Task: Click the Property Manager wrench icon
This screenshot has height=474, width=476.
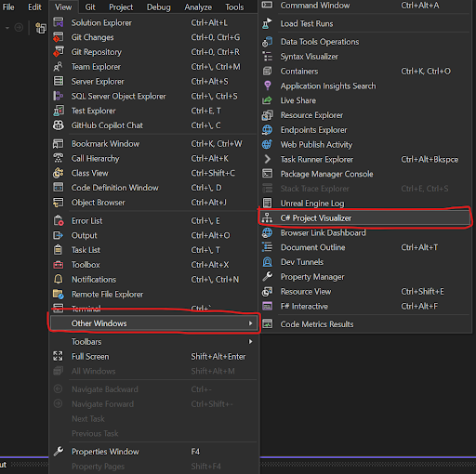Action: click(x=267, y=277)
